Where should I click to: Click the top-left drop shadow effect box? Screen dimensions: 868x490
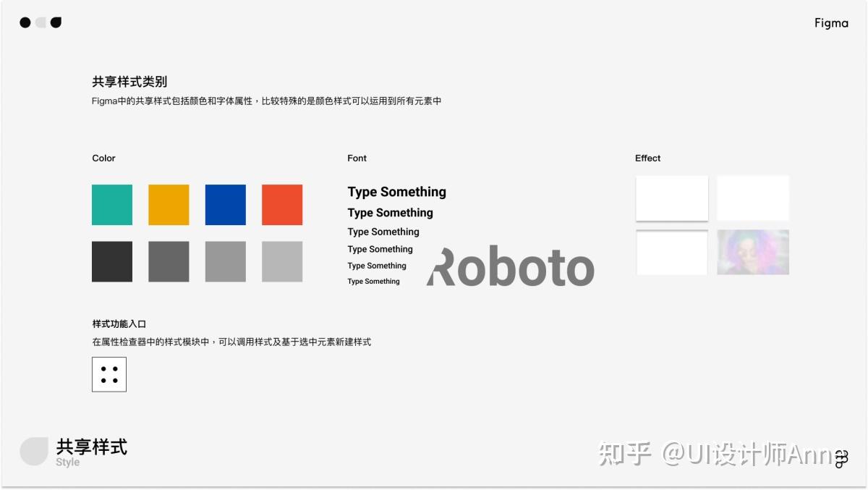pos(671,198)
